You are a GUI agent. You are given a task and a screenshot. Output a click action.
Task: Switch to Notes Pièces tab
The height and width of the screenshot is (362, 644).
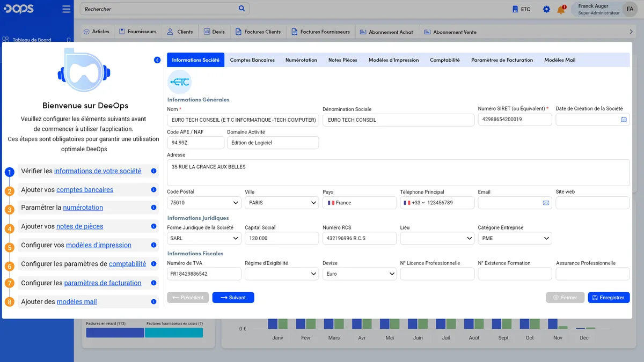pyautogui.click(x=343, y=60)
